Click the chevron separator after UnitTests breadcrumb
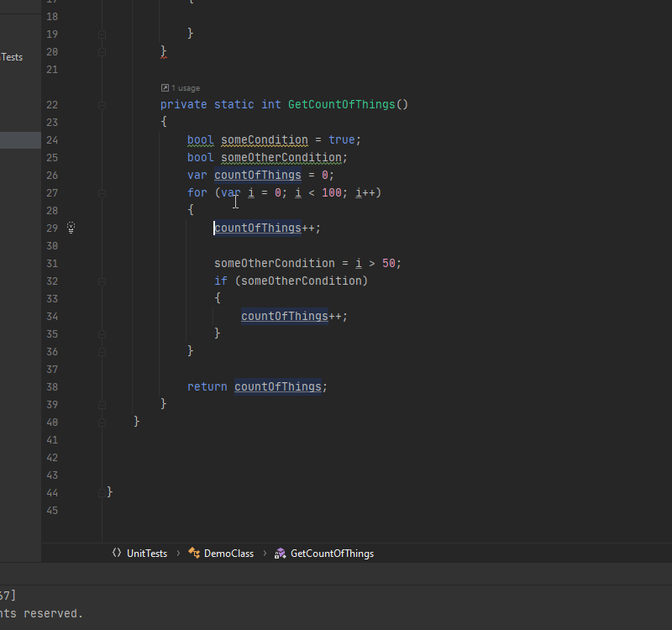Image resolution: width=672 pixels, height=630 pixels. (x=177, y=553)
